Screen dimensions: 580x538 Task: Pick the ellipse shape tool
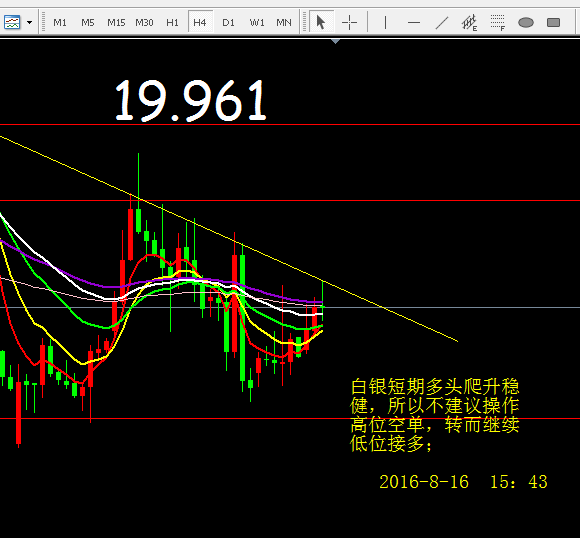[526, 23]
